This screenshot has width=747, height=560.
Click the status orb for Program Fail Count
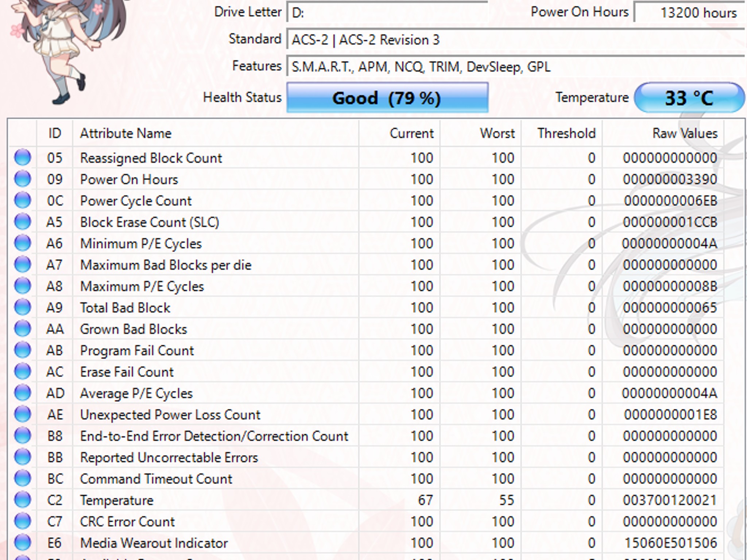click(x=23, y=350)
